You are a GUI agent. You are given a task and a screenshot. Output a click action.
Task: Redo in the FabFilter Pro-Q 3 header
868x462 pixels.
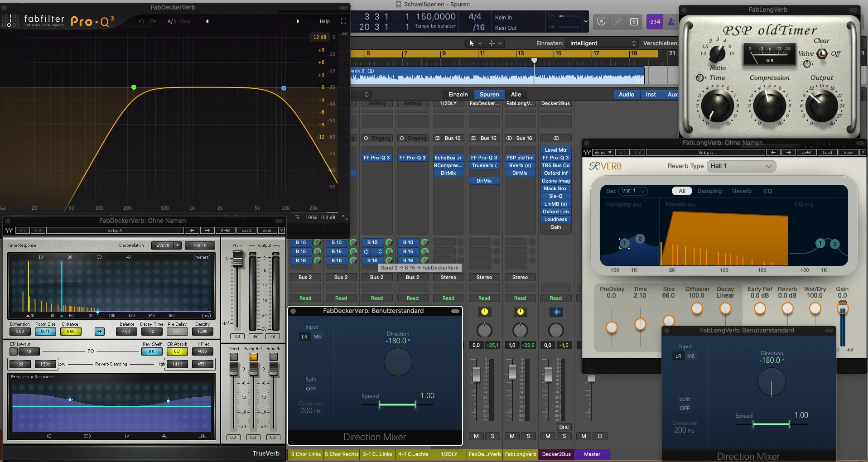click(153, 21)
